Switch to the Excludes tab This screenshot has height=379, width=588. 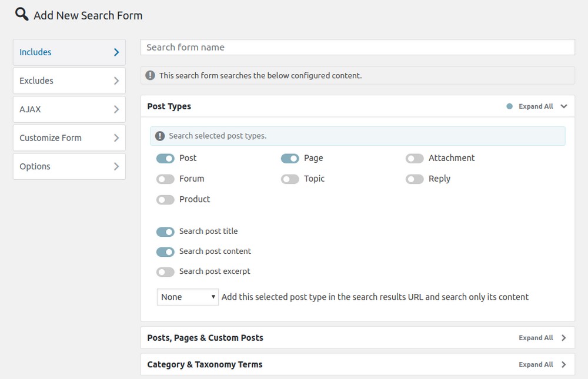coord(69,81)
